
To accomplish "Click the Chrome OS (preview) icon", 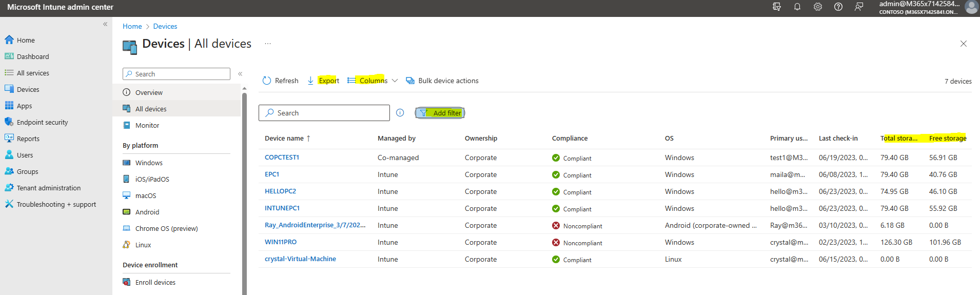I will tap(127, 228).
